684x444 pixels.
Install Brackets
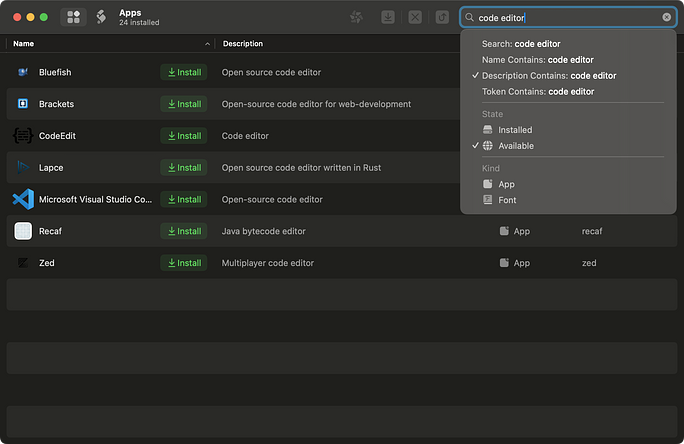pos(184,104)
